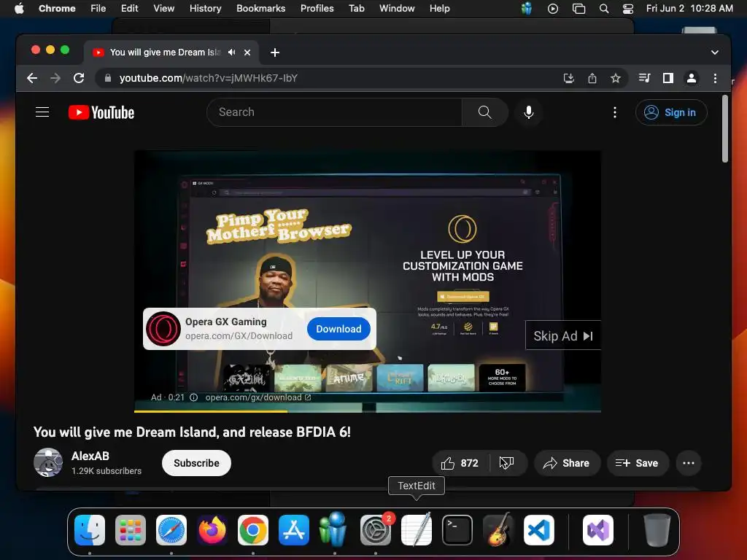Screen dimensions: 747x560
Task: Open a new tab with the plus button
Action: [275, 52]
